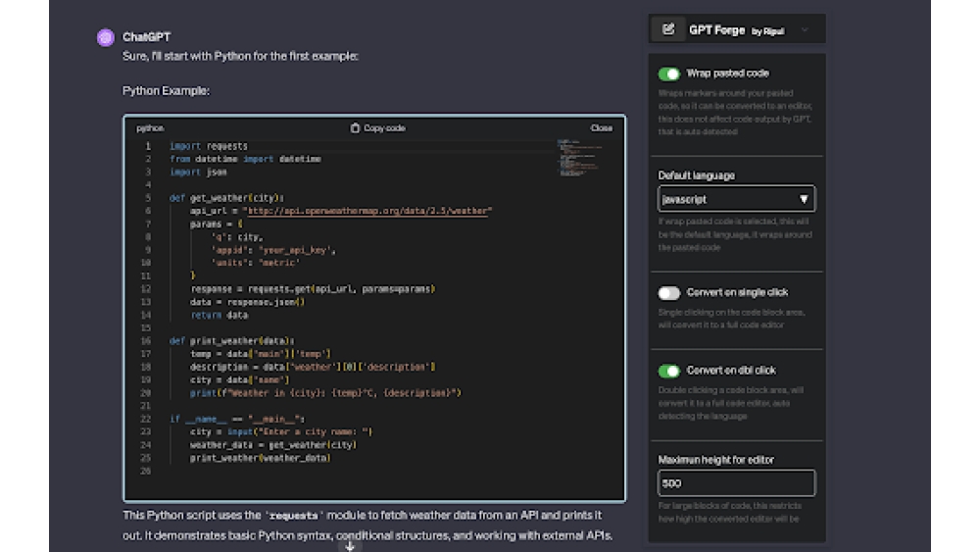Click the 'by Ripul' author text

click(x=767, y=31)
